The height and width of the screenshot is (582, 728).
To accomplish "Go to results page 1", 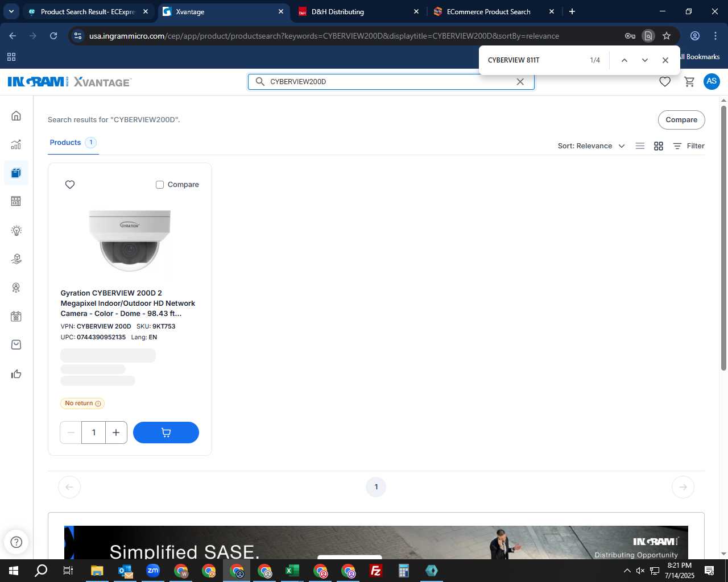I will pyautogui.click(x=376, y=487).
